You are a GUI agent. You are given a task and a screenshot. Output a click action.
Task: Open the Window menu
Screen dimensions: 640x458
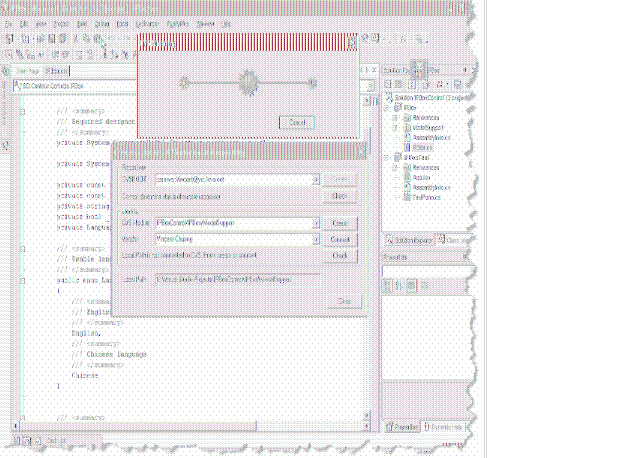[x=205, y=24]
